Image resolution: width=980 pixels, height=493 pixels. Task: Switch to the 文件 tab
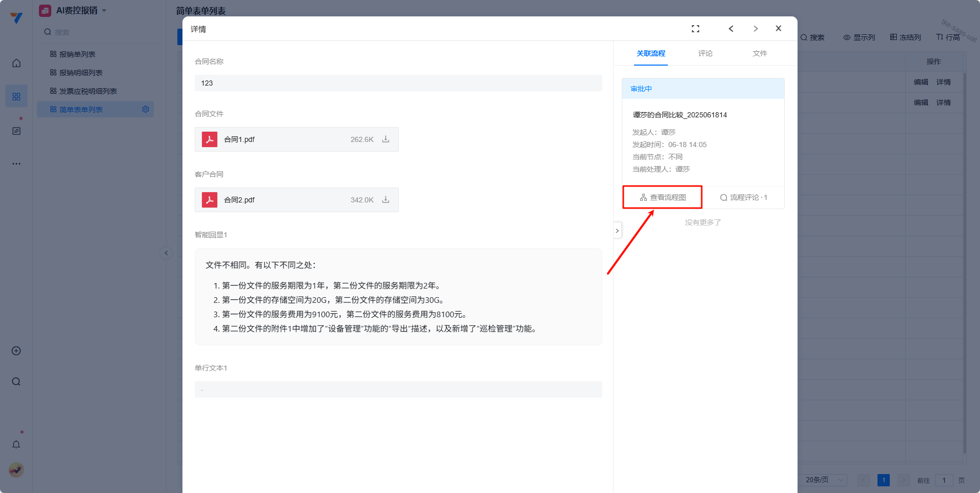[760, 53]
